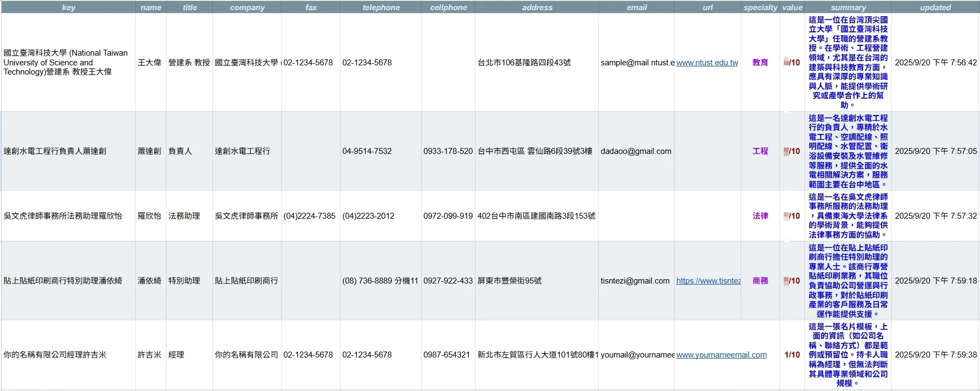Select specialty cell 商務
980x391 pixels.
(760, 281)
